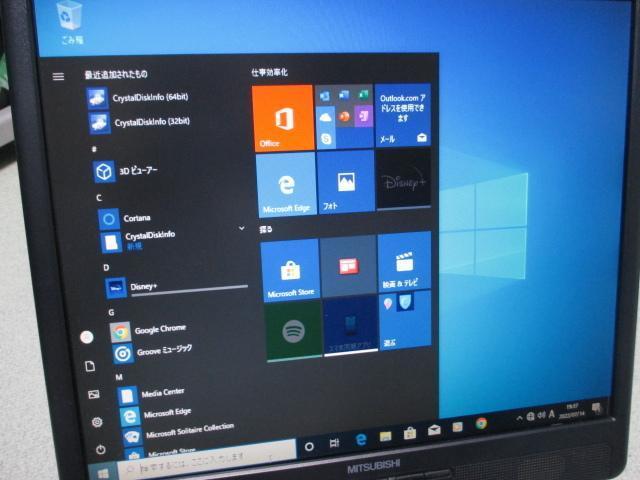Viewport: 640px width, 480px height.
Task: Open the Movies & TV (映画 & テレビ) tile
Action: tap(404, 263)
